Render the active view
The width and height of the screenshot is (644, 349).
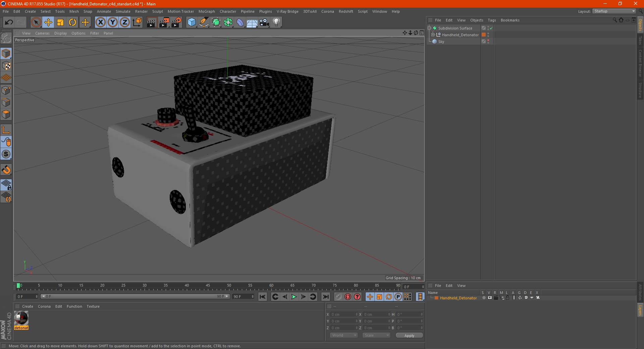[152, 22]
